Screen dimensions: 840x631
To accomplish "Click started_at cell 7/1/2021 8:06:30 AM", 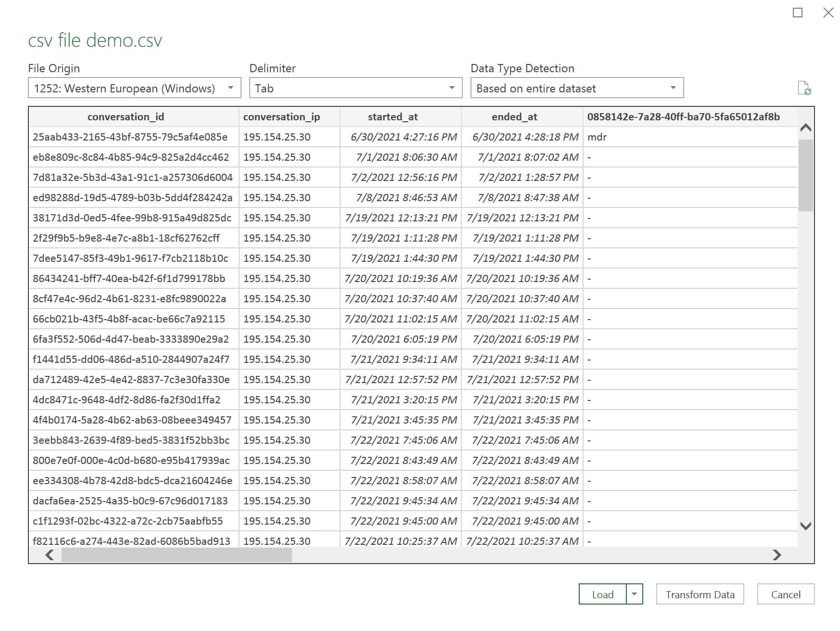I will pyautogui.click(x=401, y=157).
